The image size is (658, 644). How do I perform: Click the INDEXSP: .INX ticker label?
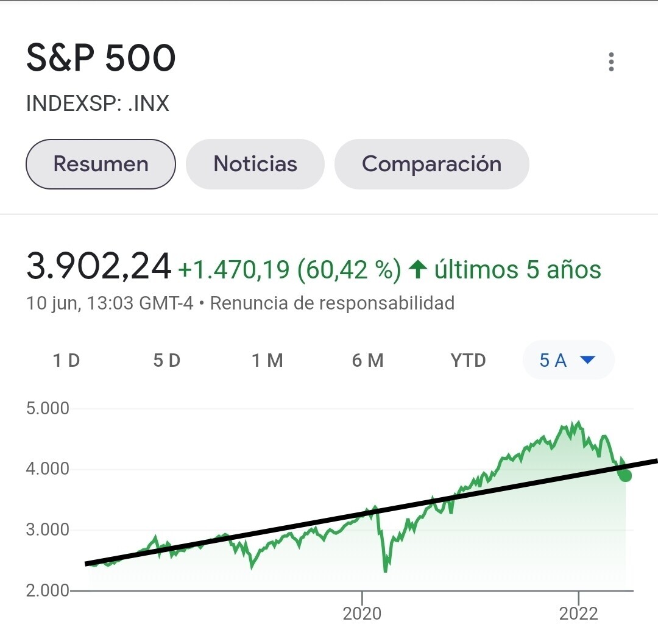click(97, 104)
